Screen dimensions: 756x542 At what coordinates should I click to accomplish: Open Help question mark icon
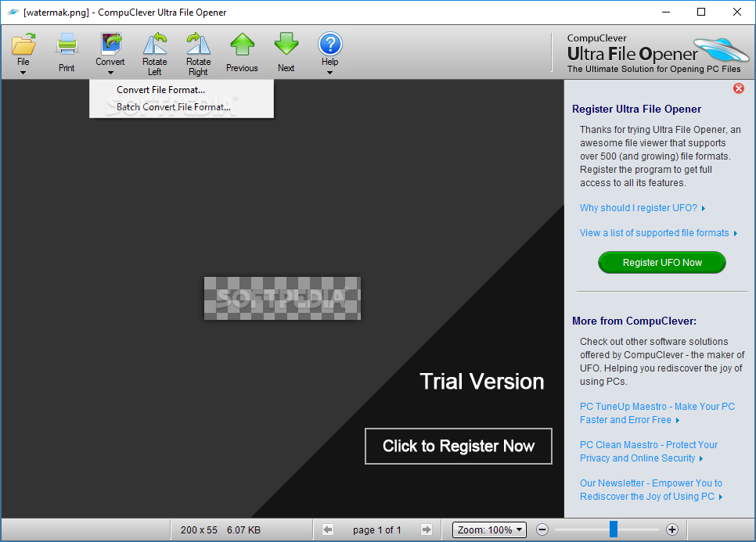329,44
